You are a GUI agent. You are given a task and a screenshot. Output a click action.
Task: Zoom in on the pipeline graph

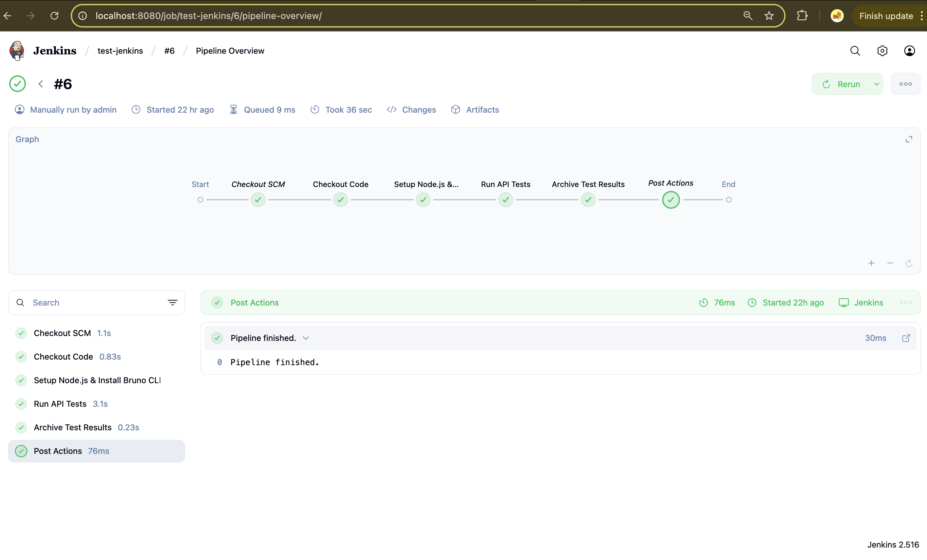tap(872, 263)
